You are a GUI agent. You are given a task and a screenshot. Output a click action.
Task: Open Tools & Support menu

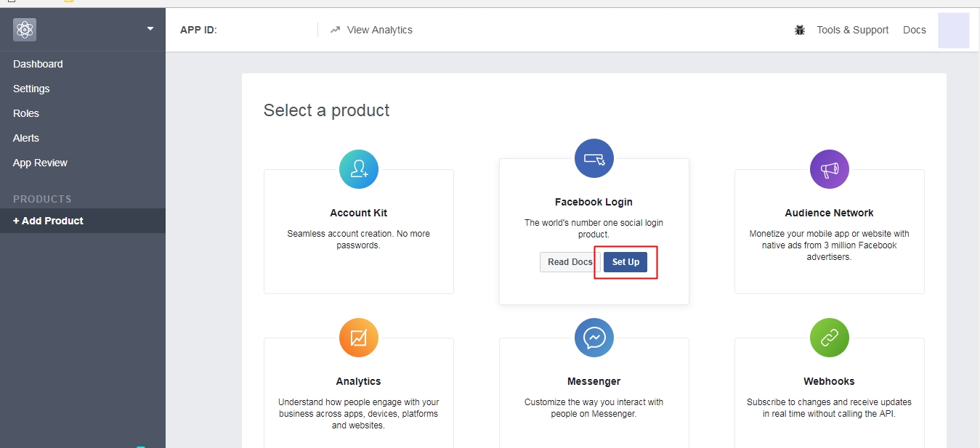point(853,30)
